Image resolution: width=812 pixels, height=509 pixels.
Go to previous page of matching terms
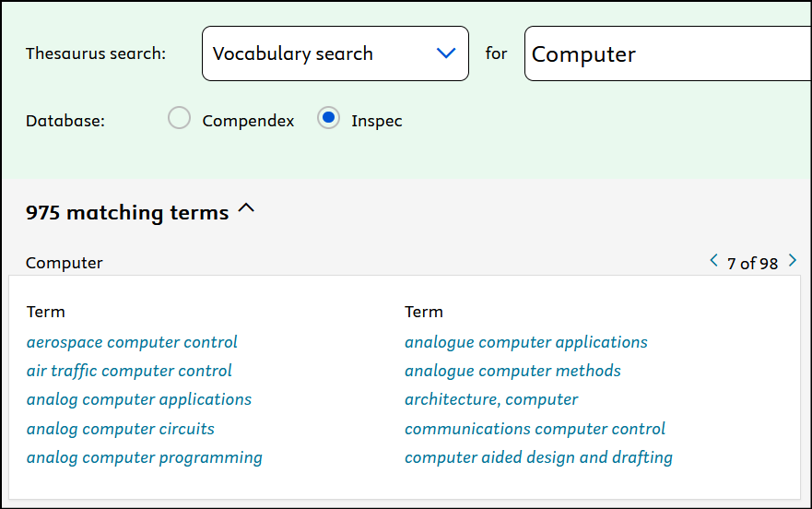[713, 262]
